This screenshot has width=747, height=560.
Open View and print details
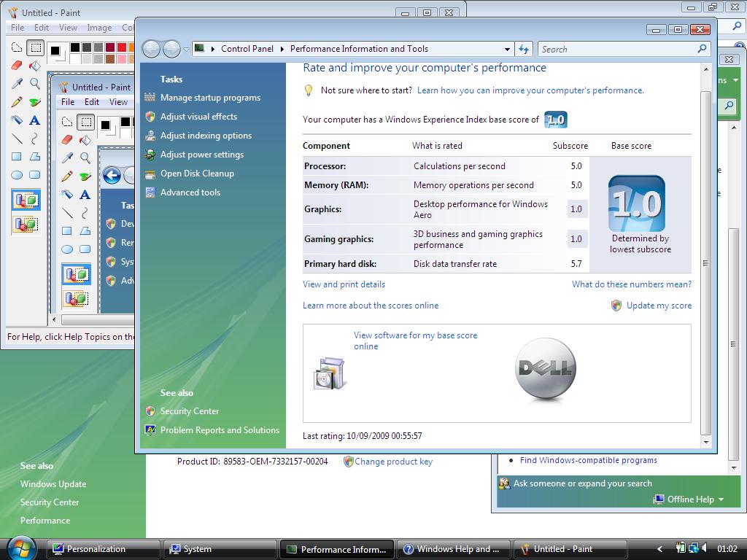click(x=344, y=284)
